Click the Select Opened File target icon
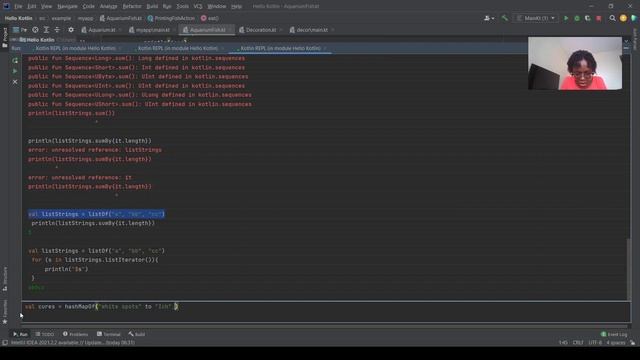Screen dimensions: 640x360 click(36, 30)
